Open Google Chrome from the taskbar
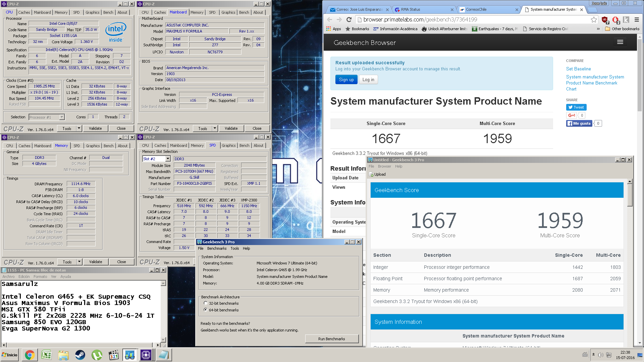Viewport: 644px width, 362px height. click(30, 355)
